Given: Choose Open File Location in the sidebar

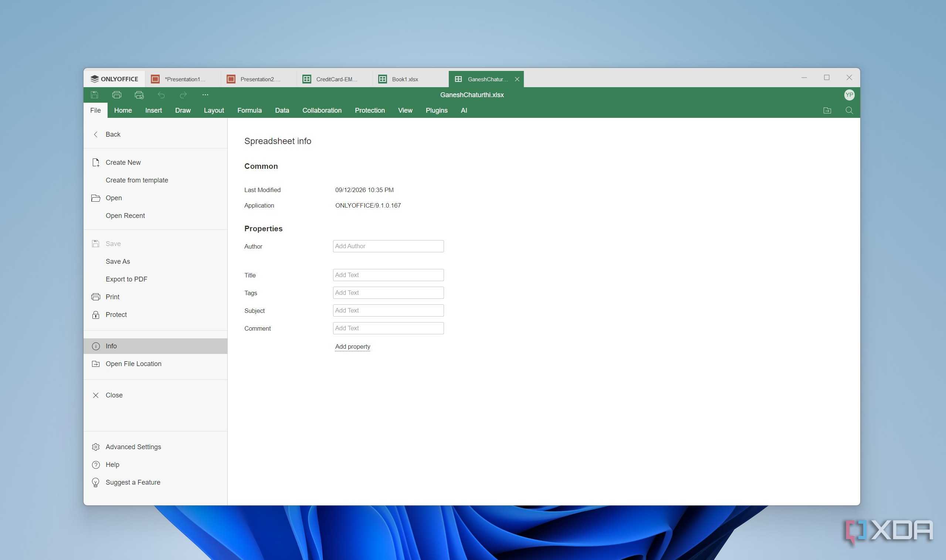Looking at the screenshot, I should (x=155, y=364).
